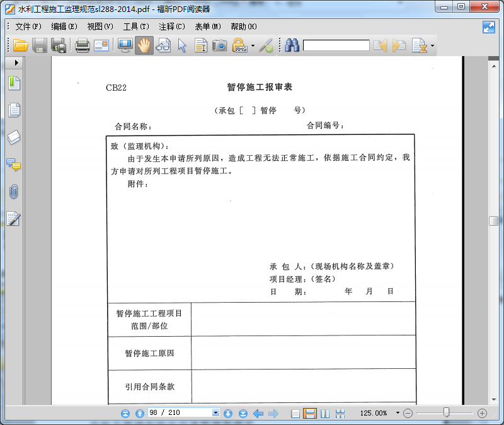Open a PDF file using the folder icon
504x425 pixels.
[x=20, y=45]
